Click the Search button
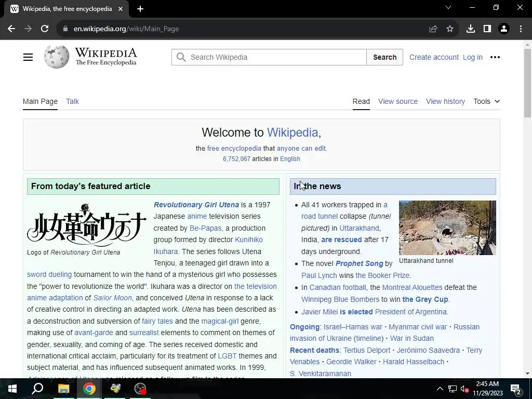532x399 pixels. pos(385,57)
